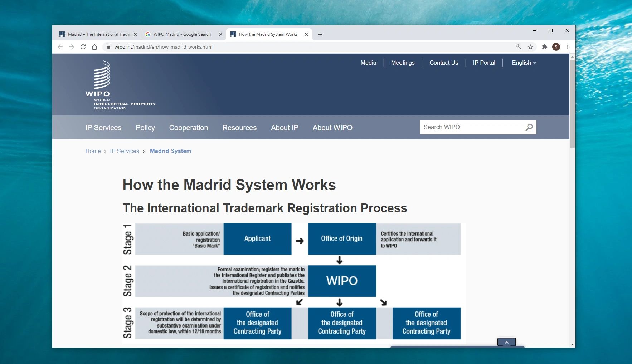The height and width of the screenshot is (364, 632).
Task: Open the Chrome profile avatar icon
Action: 556,47
